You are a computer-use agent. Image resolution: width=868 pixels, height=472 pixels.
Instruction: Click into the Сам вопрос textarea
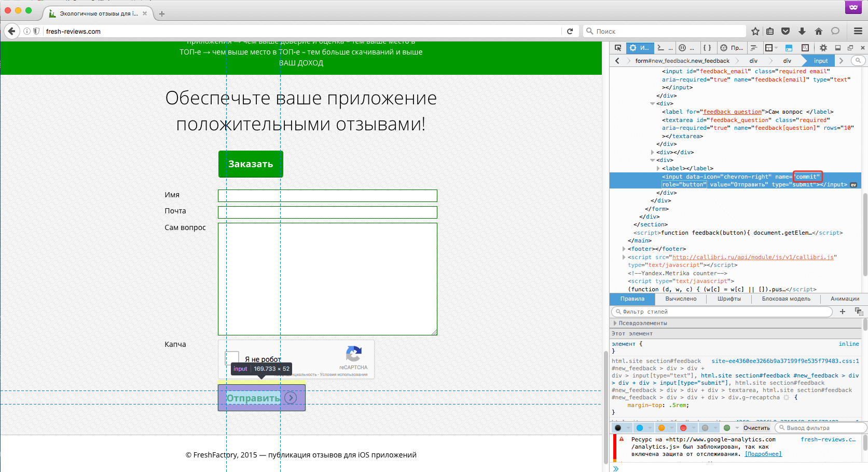[x=327, y=279]
